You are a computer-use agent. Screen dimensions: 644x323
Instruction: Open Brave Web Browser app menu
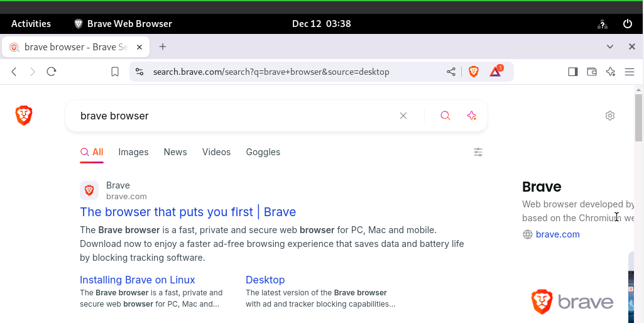click(x=123, y=24)
